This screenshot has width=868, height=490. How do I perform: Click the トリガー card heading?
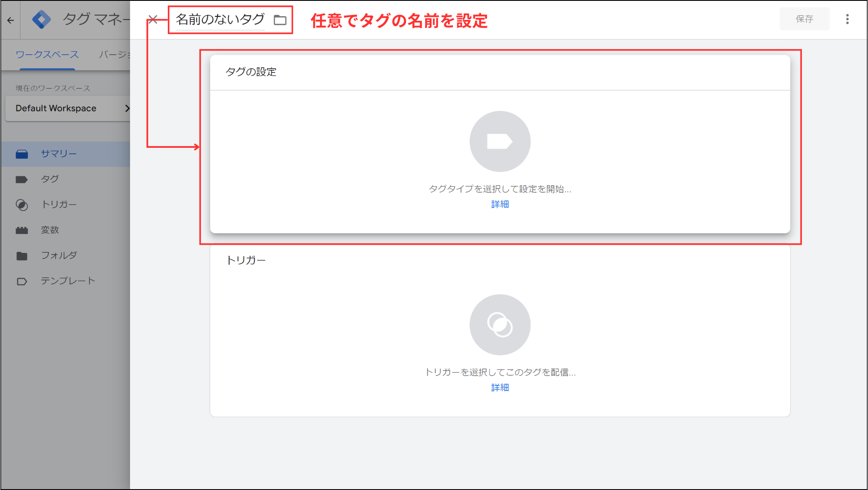coord(246,260)
